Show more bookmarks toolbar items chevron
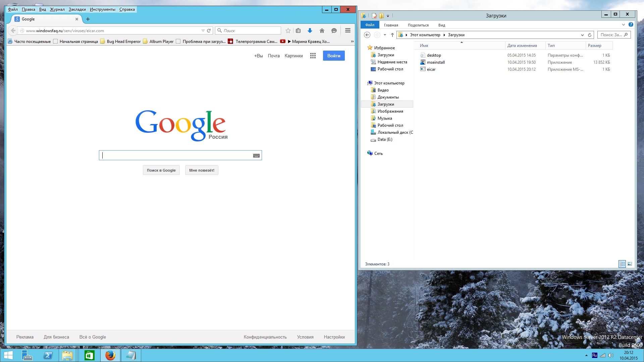Screen dimensions: 644x362 (x=352, y=42)
